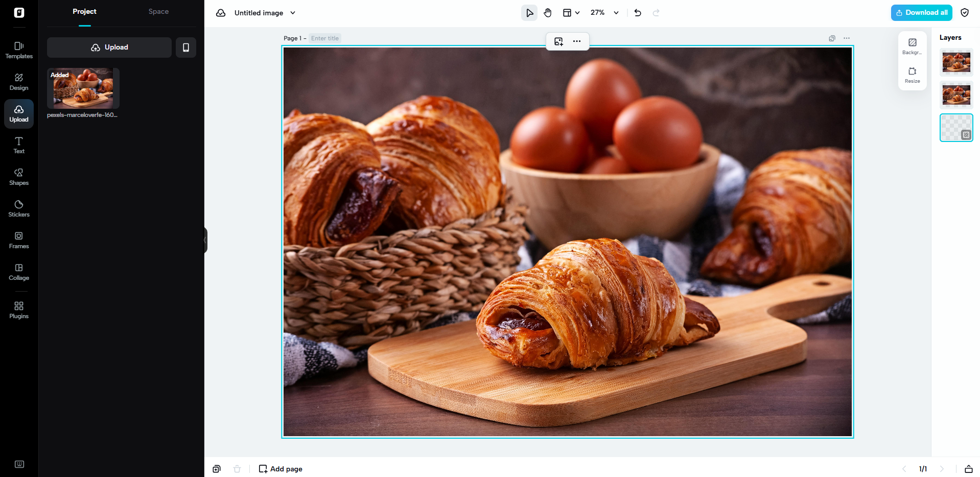Open the Stickers panel

point(19,208)
